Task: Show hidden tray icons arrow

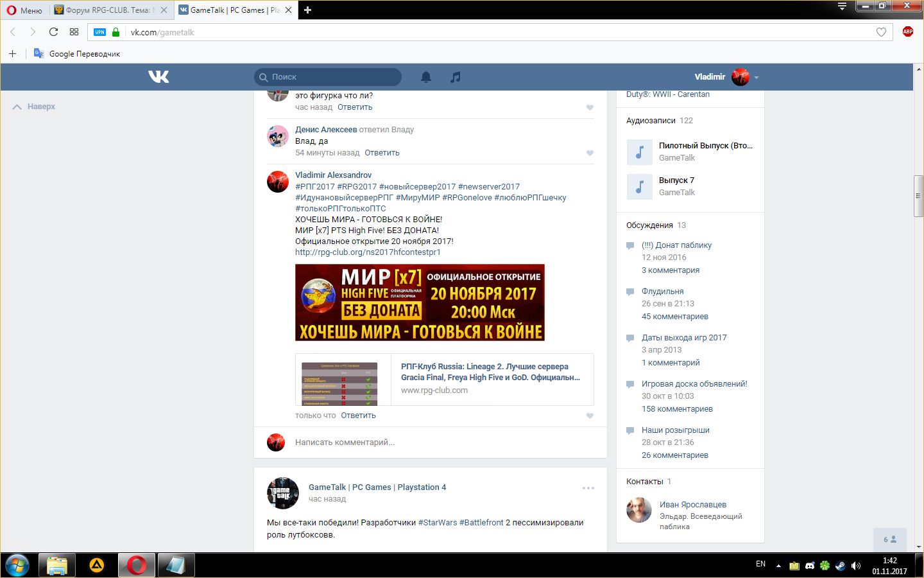Action: pos(778,566)
